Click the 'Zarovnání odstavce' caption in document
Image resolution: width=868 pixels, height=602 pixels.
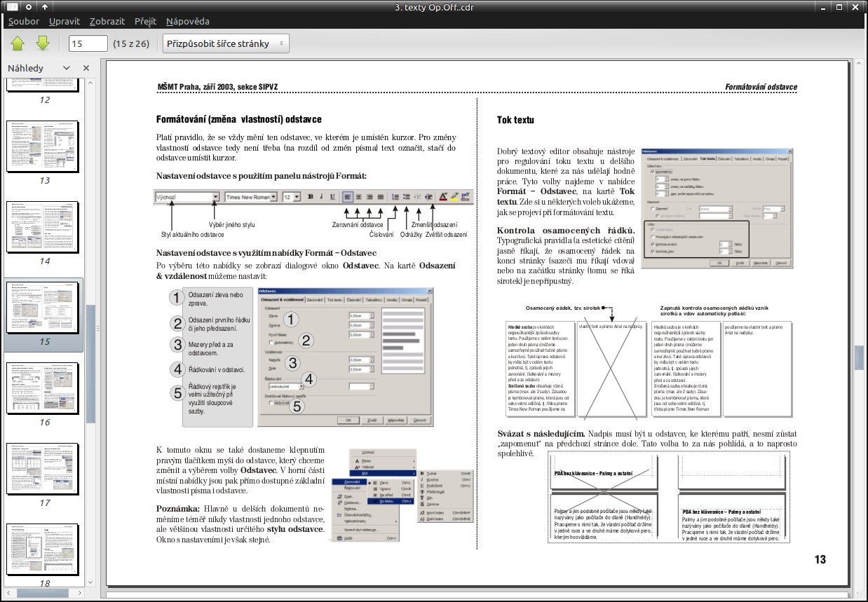(x=358, y=225)
